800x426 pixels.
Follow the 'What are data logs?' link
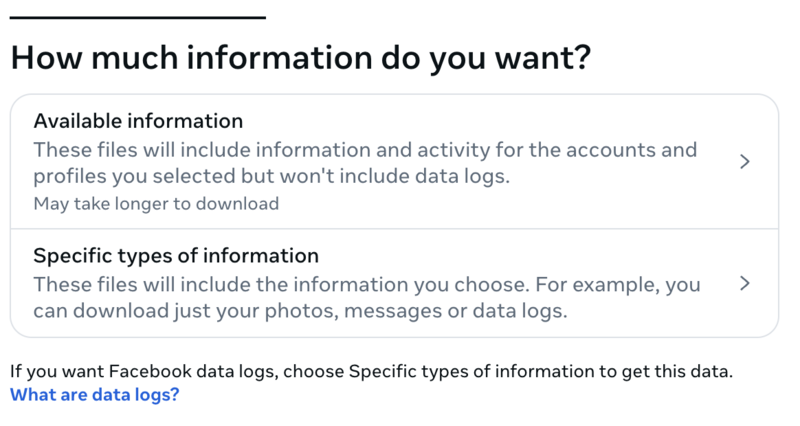(94, 394)
